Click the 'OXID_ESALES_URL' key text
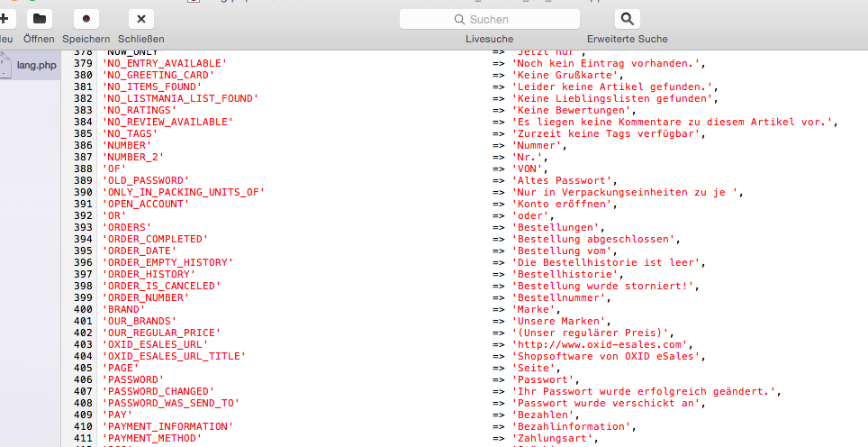 [x=154, y=344]
